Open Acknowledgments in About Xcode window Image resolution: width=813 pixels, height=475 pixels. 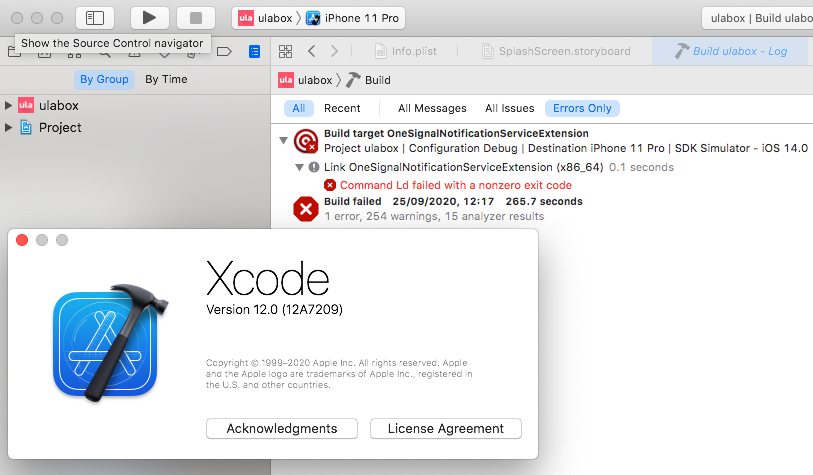pyautogui.click(x=282, y=429)
